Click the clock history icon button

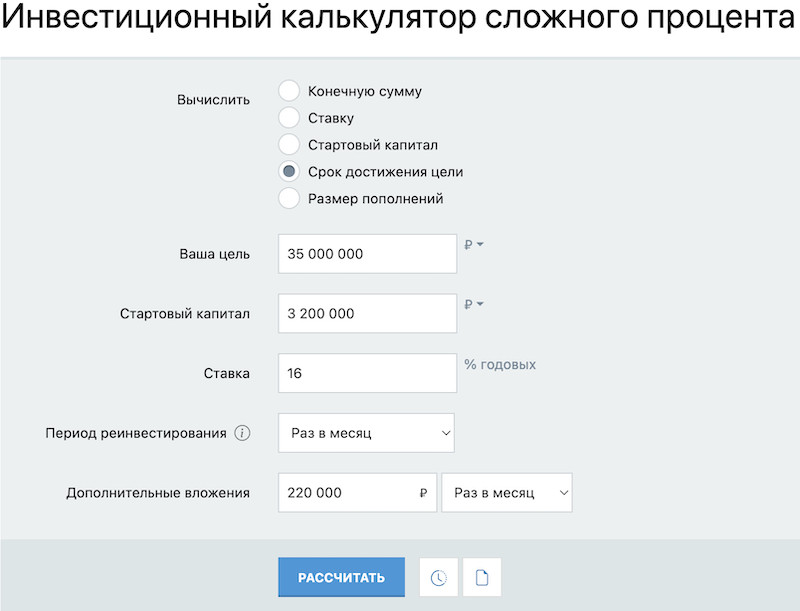click(438, 578)
